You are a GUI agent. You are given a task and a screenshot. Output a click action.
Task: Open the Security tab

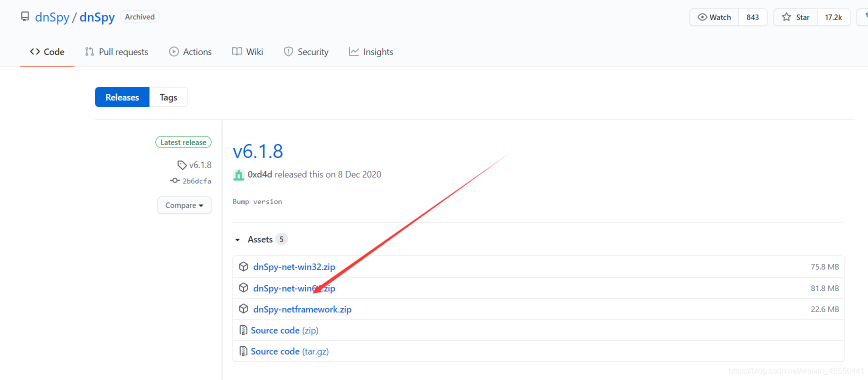click(x=306, y=51)
